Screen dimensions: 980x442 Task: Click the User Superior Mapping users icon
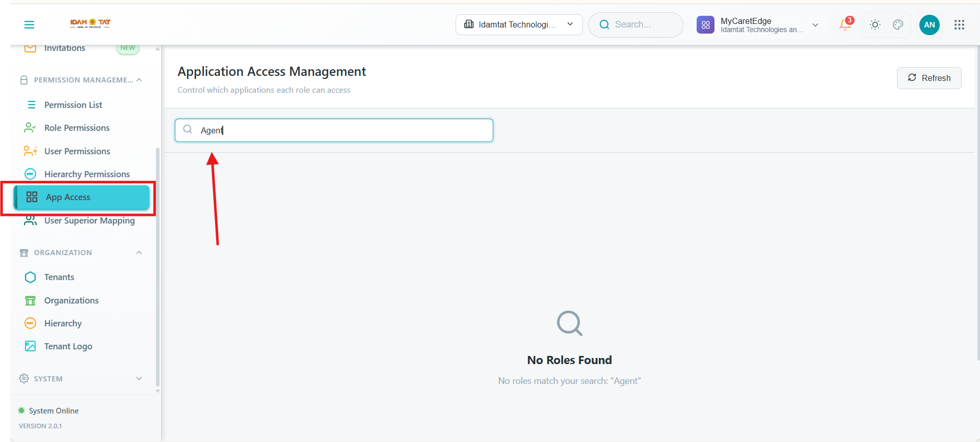tap(31, 220)
